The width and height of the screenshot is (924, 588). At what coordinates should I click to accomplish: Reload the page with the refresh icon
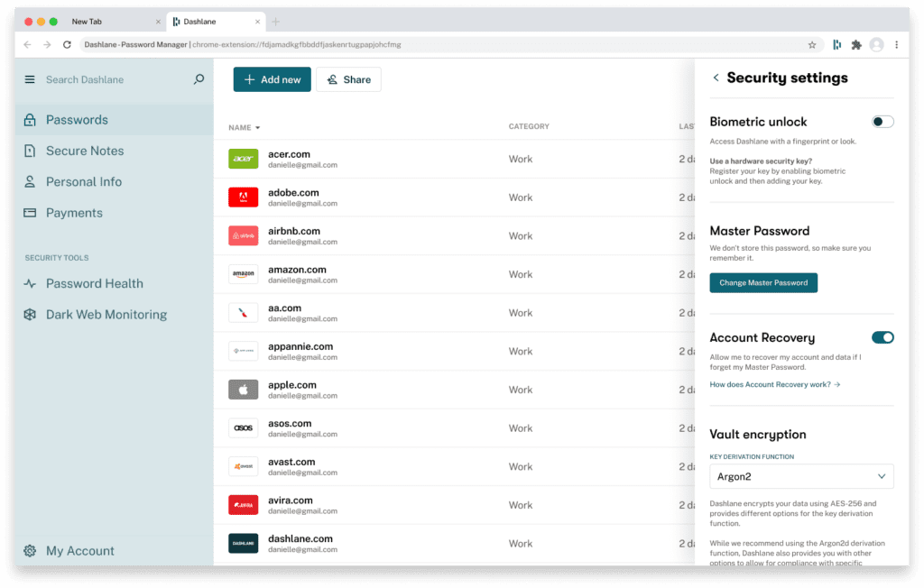(x=67, y=44)
